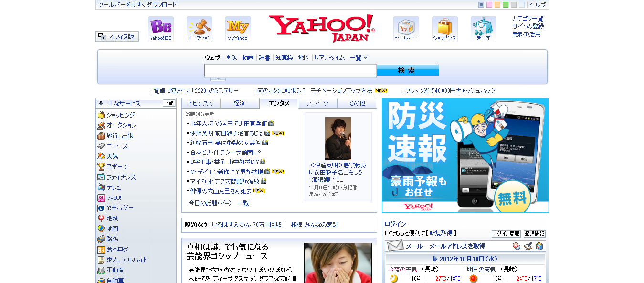Open 天気 in the services sidebar
The width and height of the screenshot is (644, 283).
[x=112, y=156]
